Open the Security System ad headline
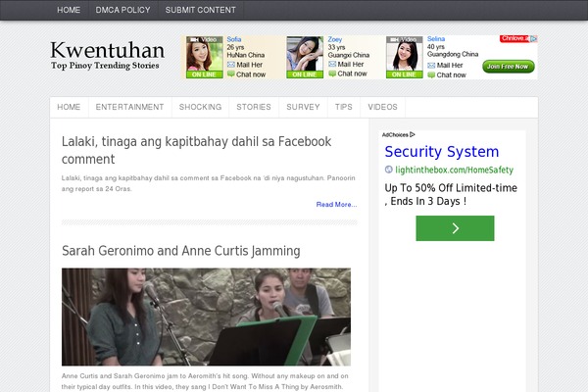Viewport: 588px width, 392px height. point(442,152)
